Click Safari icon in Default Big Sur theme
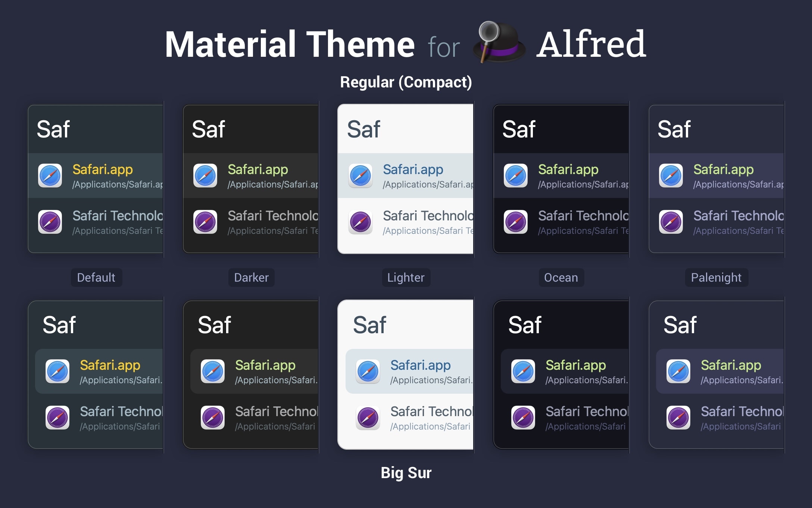The width and height of the screenshot is (812, 508). click(x=57, y=371)
